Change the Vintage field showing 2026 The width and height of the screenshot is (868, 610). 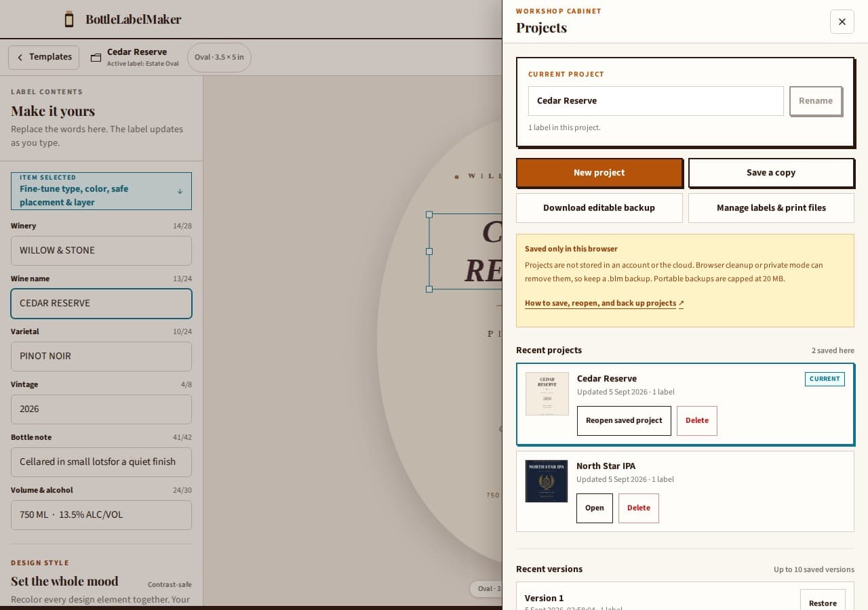[101, 409]
